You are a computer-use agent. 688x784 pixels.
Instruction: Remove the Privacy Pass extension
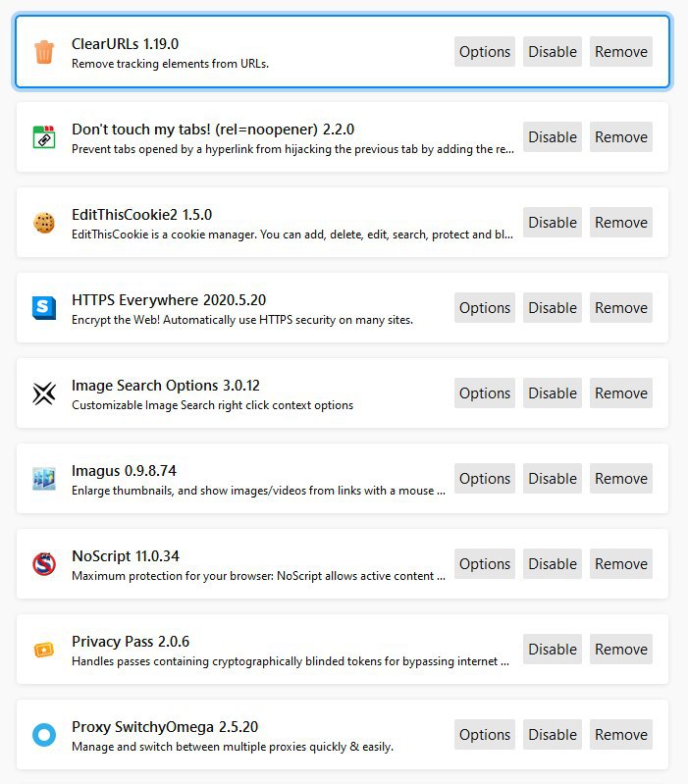pyautogui.click(x=621, y=650)
